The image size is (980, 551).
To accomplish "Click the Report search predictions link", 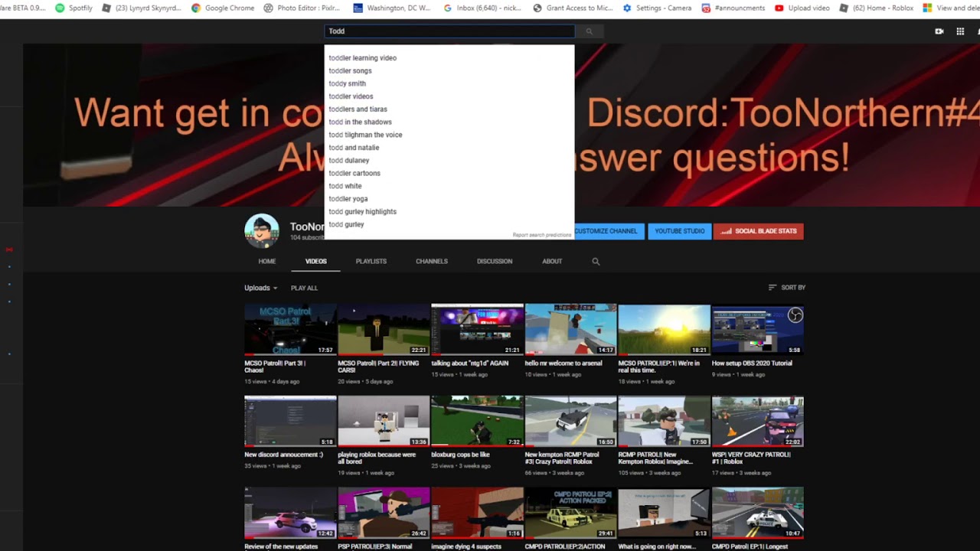I will (542, 235).
